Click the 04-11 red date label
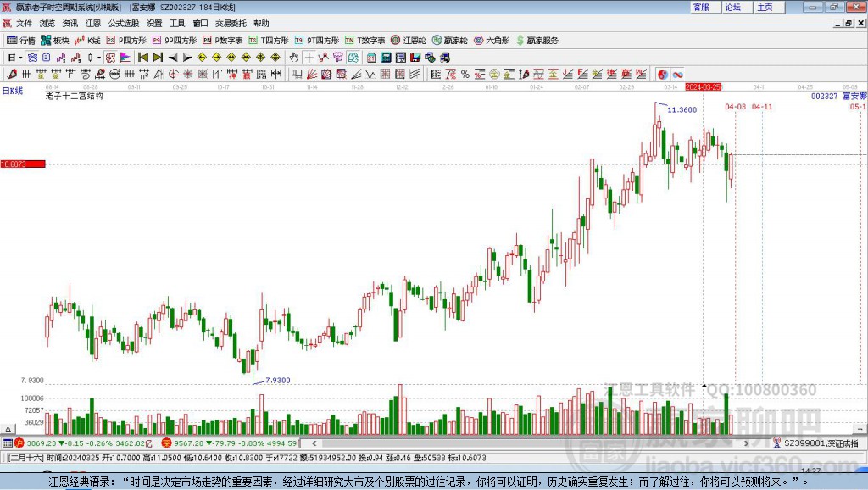This screenshot has height=490, width=868. [762, 106]
